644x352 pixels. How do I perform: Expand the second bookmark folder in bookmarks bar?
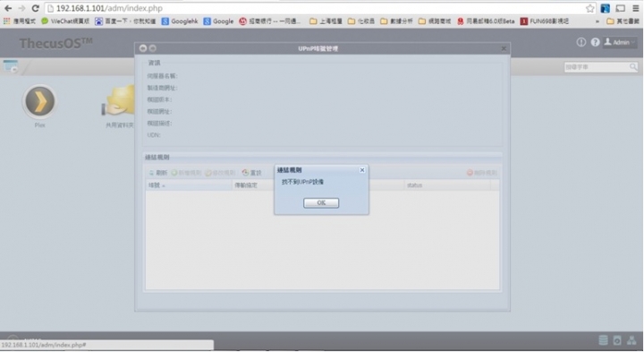click(x=361, y=21)
